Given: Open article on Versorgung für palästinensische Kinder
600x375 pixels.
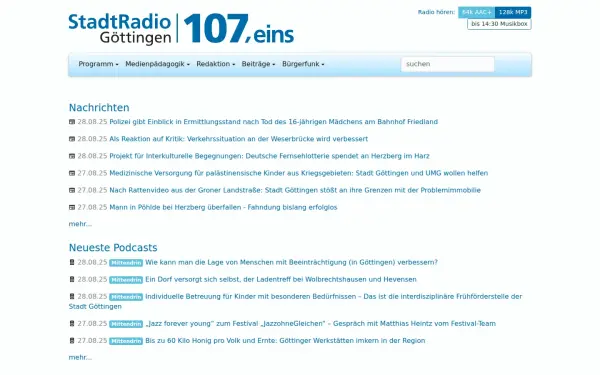Looking at the screenshot, I should (299, 173).
